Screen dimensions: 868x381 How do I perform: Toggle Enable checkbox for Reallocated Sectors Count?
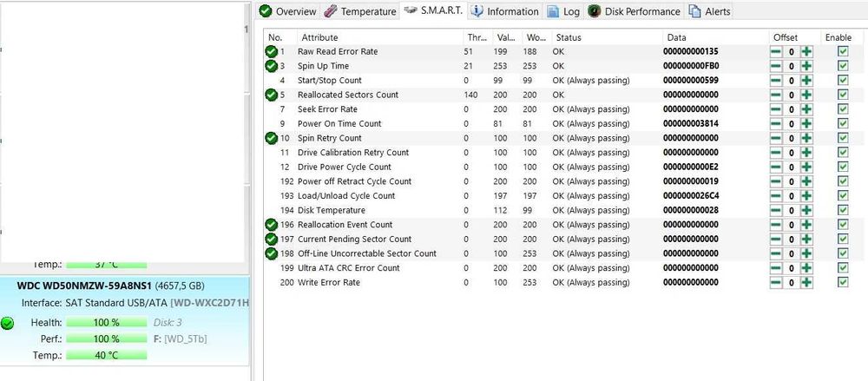point(843,95)
